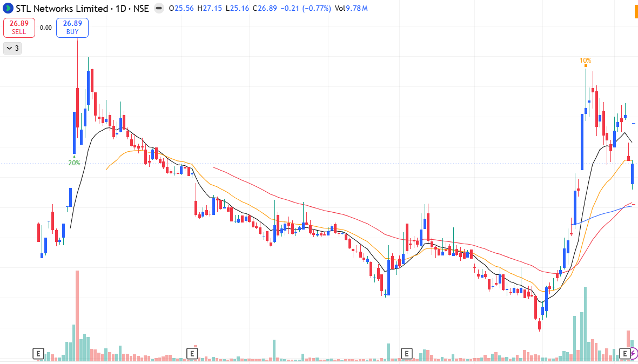
Task: Click the close value C26.89
Action: (265, 8)
